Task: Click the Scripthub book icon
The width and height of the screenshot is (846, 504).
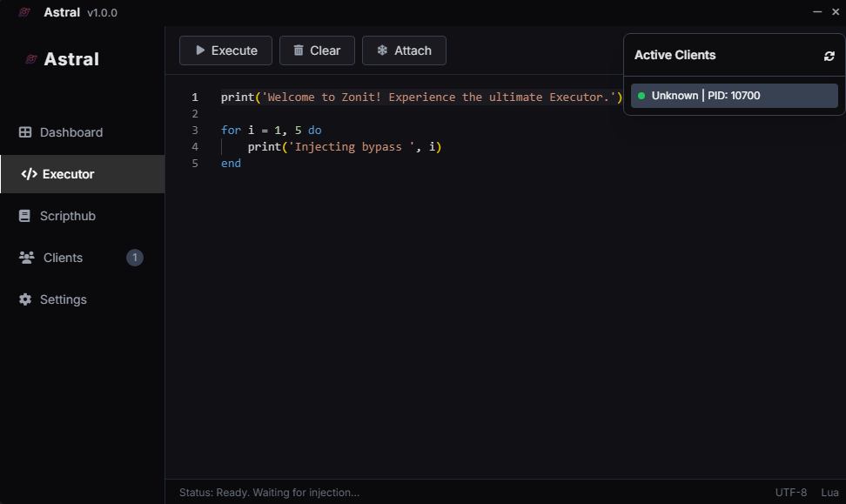Action: [25, 216]
